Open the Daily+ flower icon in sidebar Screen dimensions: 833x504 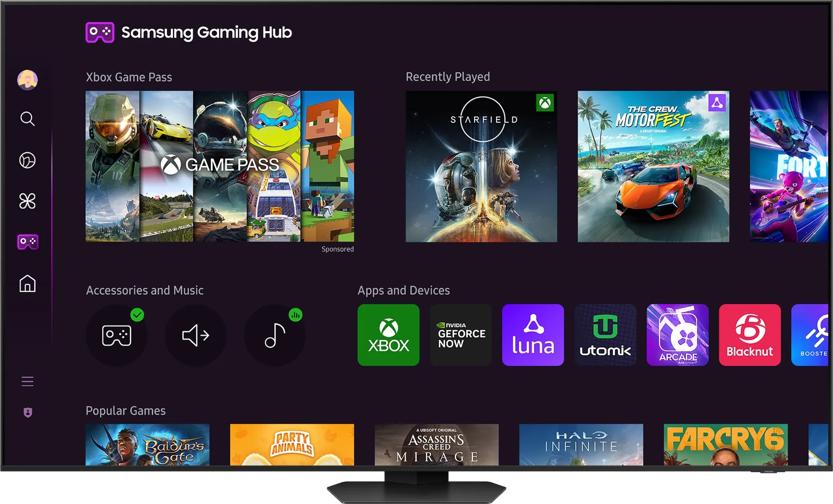point(27,201)
